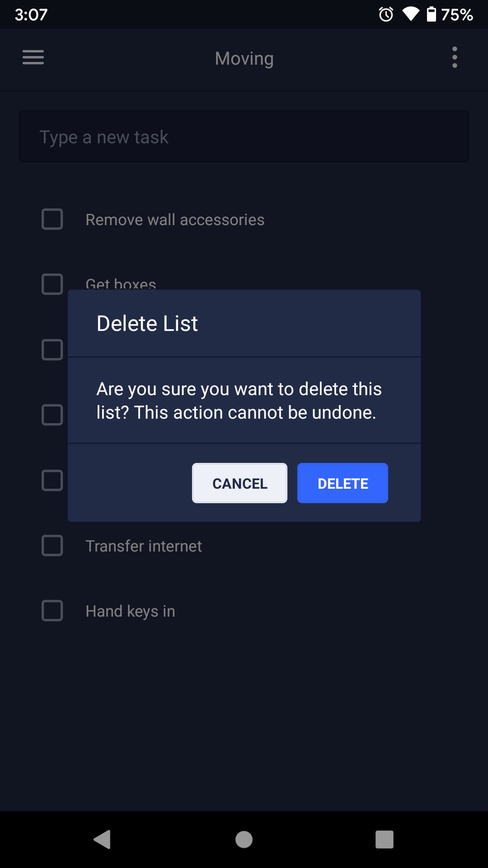This screenshot has width=488, height=868.
Task: Tap the Android home button
Action: (x=244, y=840)
